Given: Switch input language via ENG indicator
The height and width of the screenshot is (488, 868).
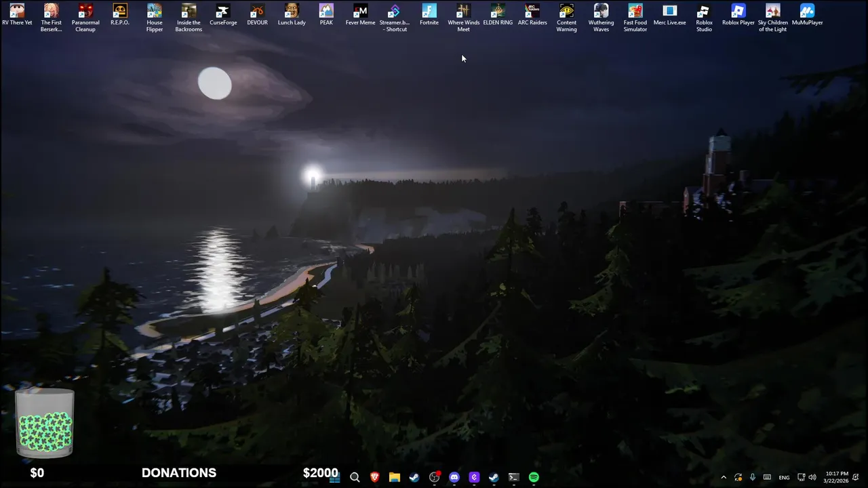Looking at the screenshot, I should (x=784, y=477).
